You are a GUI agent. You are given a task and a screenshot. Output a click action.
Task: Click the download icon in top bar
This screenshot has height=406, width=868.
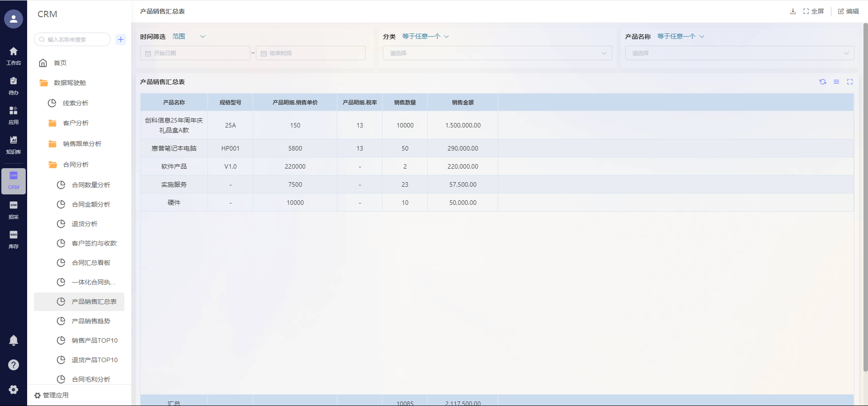(793, 11)
